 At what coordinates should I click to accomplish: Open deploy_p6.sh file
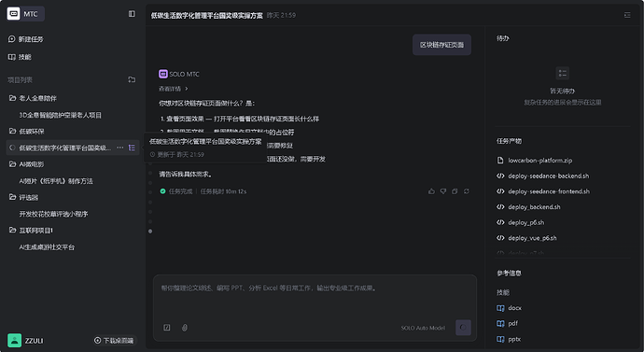click(526, 222)
